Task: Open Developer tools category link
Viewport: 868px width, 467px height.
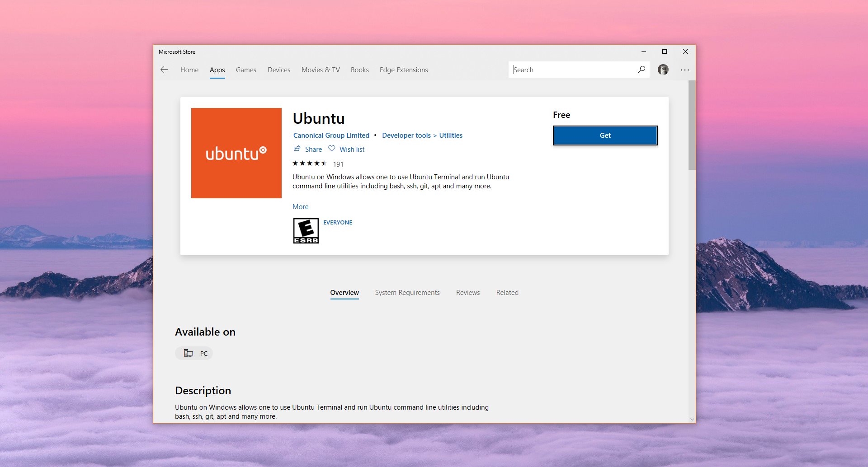Action: (406, 135)
